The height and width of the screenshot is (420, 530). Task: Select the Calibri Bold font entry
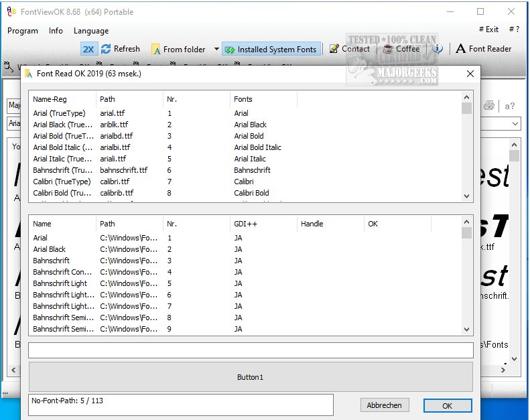[x=251, y=193]
